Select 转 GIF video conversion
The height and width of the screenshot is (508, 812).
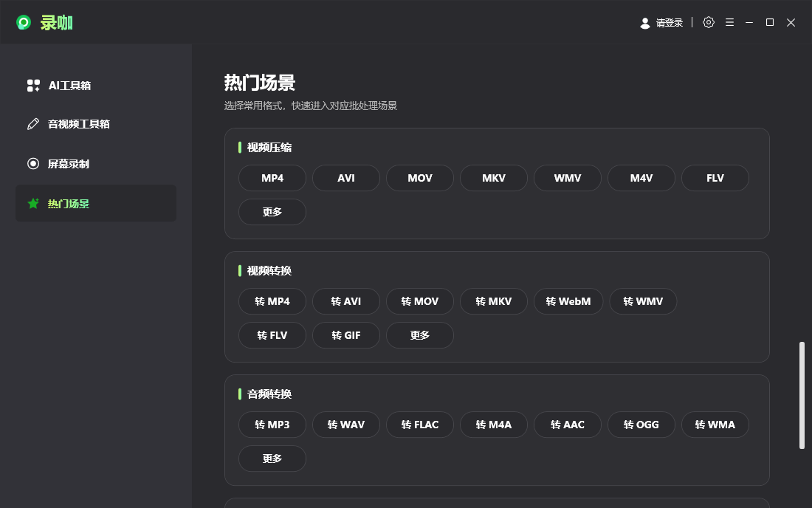(346, 335)
